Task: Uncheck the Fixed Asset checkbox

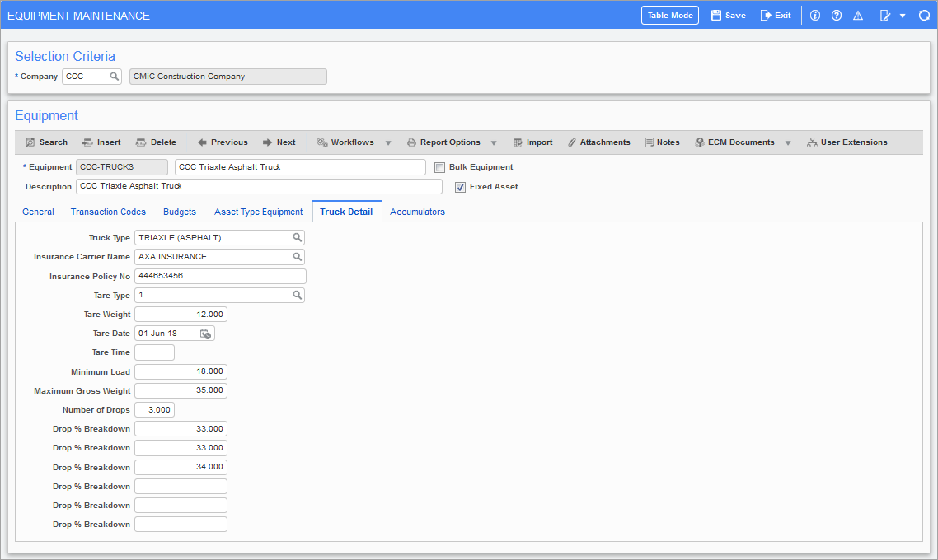Action: coord(461,187)
